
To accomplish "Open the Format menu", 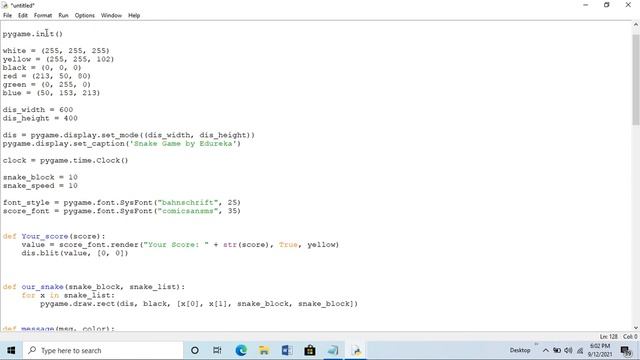I will 43,16.
